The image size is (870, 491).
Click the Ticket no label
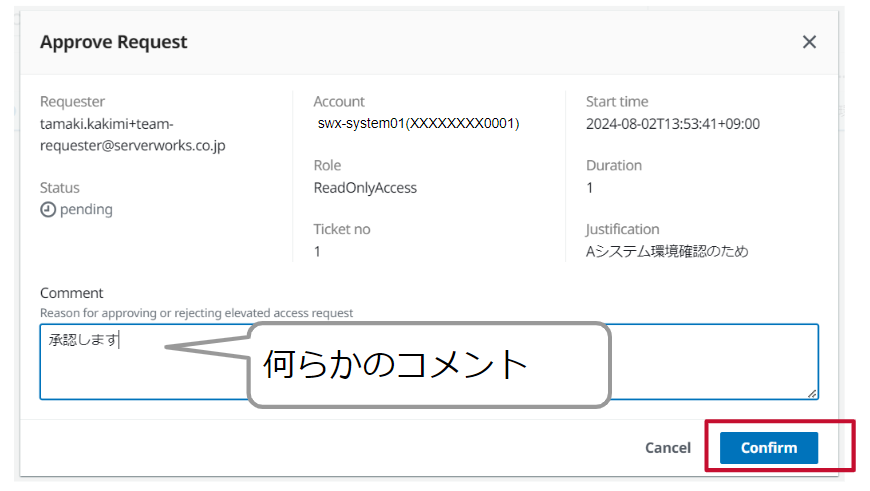[x=342, y=229]
